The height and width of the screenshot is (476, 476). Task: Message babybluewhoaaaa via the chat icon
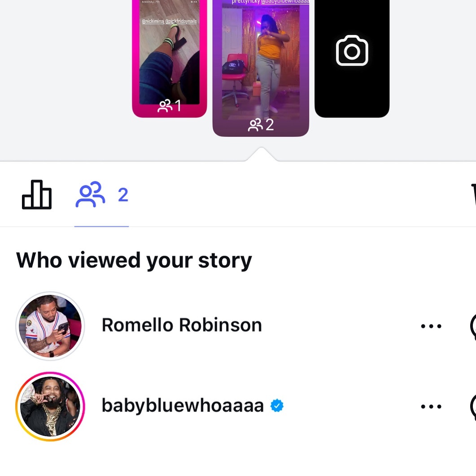click(x=472, y=407)
